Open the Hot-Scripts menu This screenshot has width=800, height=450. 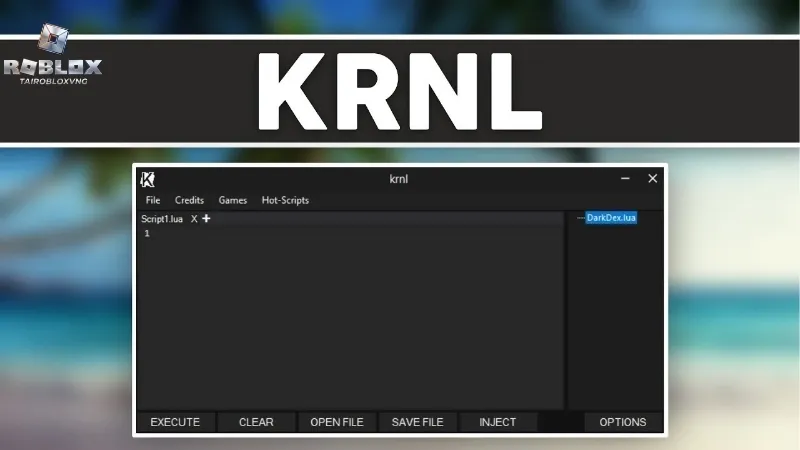click(x=285, y=200)
